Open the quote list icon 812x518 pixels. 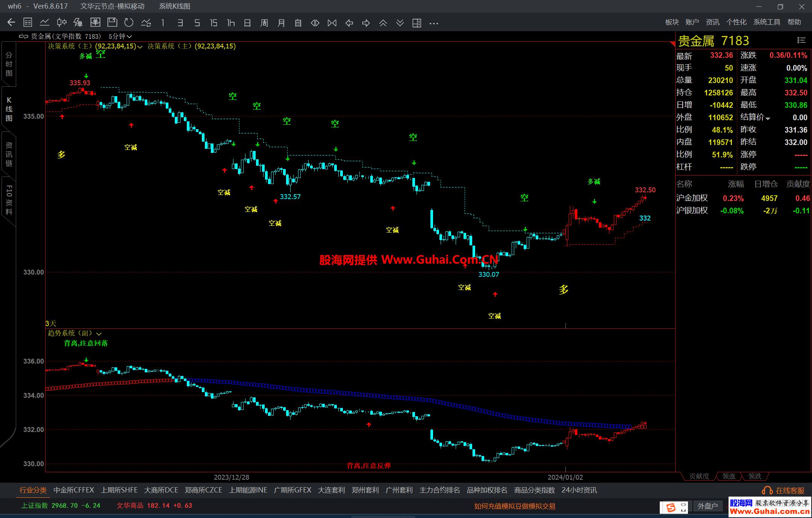point(28,23)
